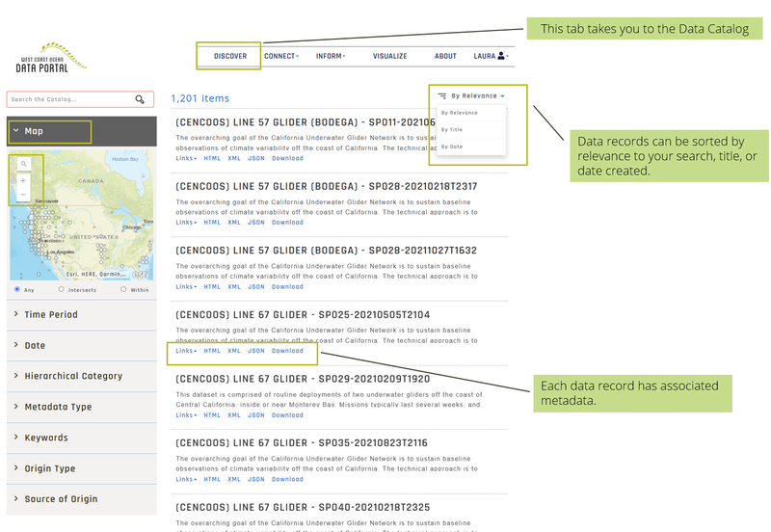Click HTML link for SP025-20210505T2104 record
This screenshot has height=532, width=771.
pyautogui.click(x=212, y=351)
